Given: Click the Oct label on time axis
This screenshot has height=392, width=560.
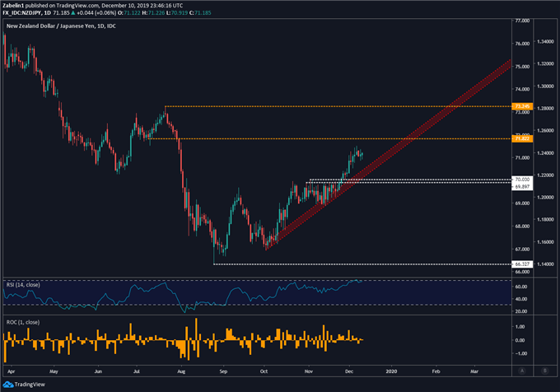Looking at the screenshot, I should [x=264, y=371].
